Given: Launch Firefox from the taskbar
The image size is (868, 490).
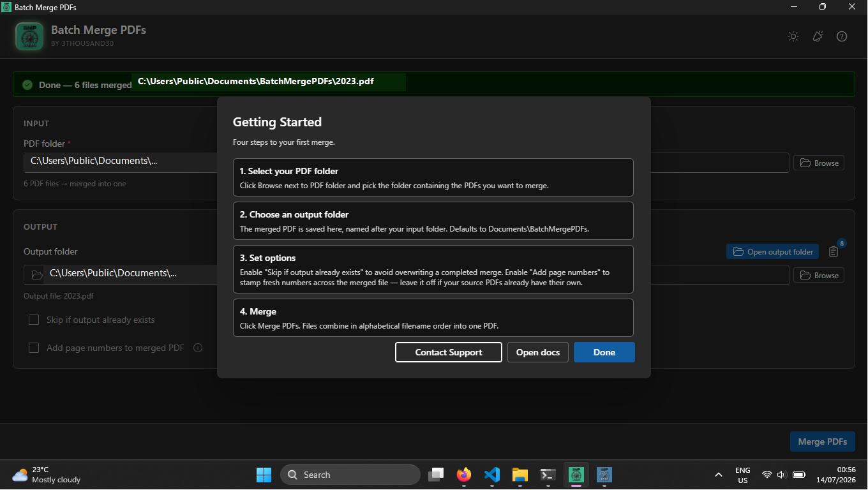Looking at the screenshot, I should point(464,475).
